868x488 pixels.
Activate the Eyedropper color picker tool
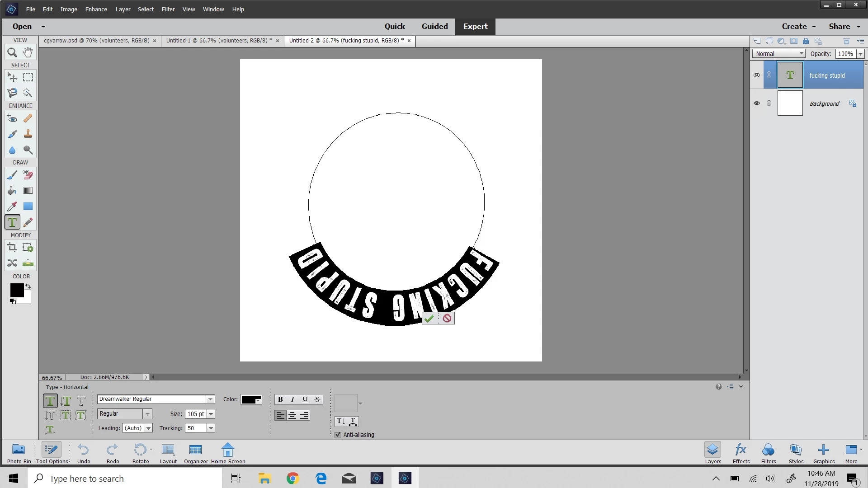[x=12, y=207]
